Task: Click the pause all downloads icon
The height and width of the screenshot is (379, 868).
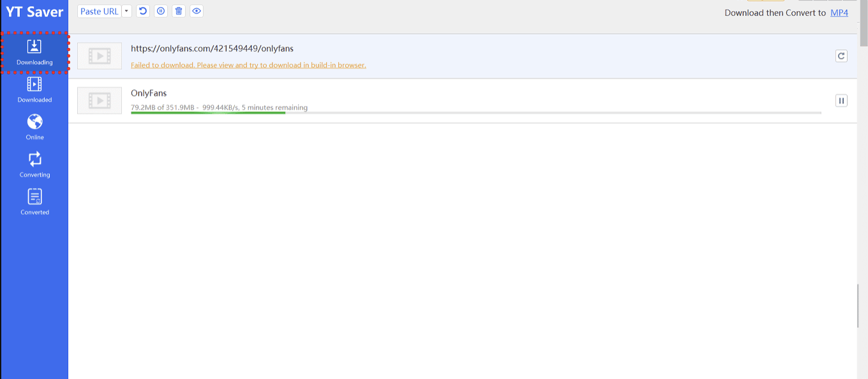Action: (x=161, y=11)
